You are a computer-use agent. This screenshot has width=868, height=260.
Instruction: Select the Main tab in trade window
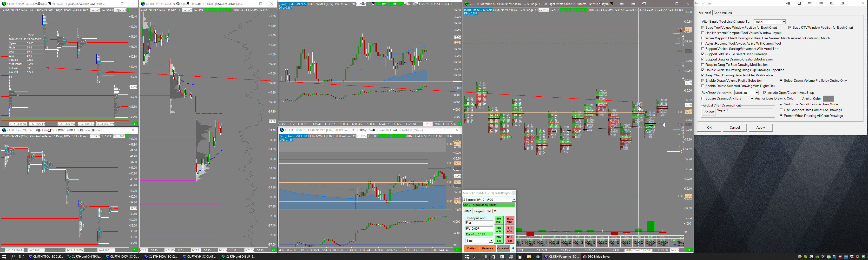click(x=468, y=211)
